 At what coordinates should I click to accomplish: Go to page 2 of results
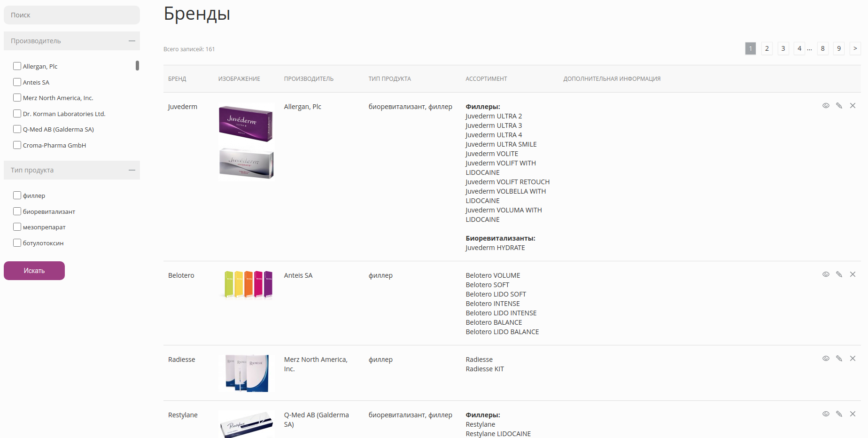767,48
